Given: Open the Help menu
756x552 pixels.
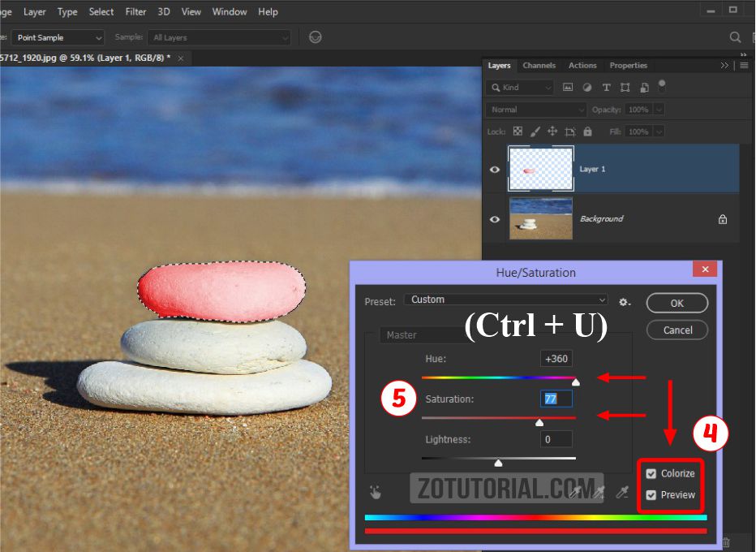Looking at the screenshot, I should [268, 12].
